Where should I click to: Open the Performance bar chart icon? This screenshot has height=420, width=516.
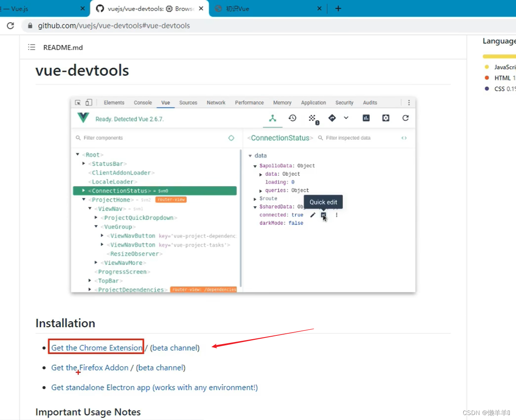(366, 118)
